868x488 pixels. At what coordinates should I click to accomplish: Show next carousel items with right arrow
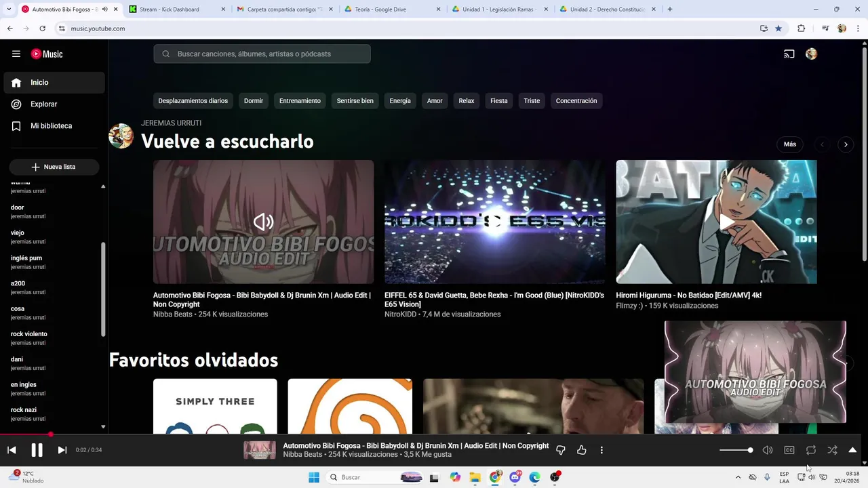845,144
